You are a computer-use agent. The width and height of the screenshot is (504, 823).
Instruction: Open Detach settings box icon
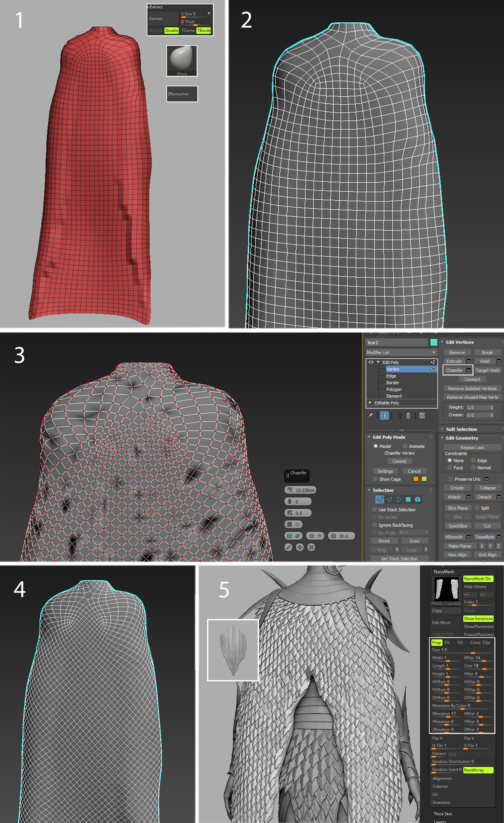click(499, 497)
